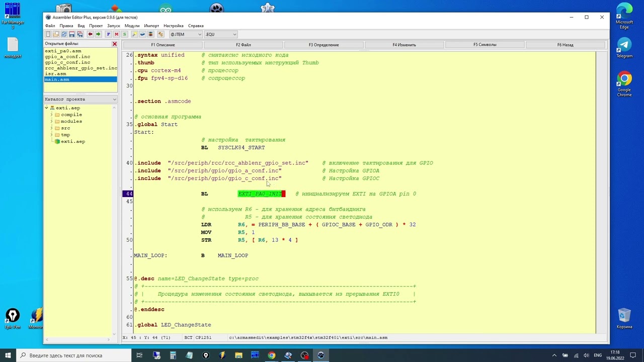Click the Open folder toolbar icon
This screenshot has width=644, height=362.
point(56,34)
